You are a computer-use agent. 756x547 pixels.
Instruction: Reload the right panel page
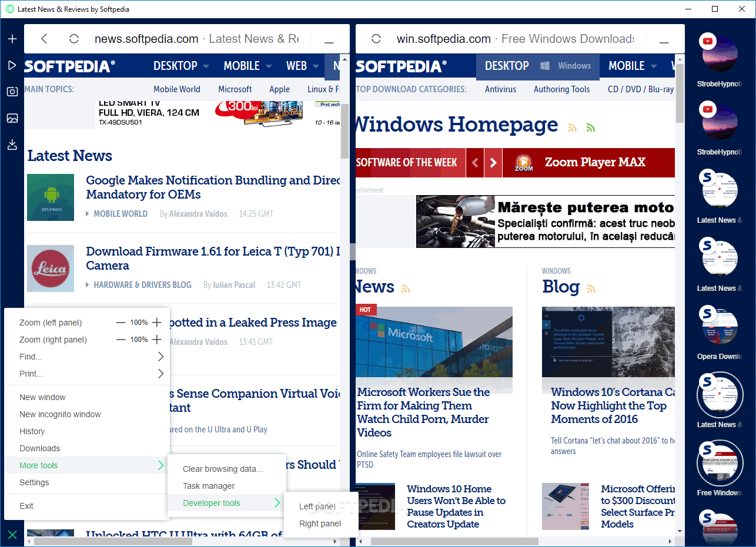click(376, 39)
